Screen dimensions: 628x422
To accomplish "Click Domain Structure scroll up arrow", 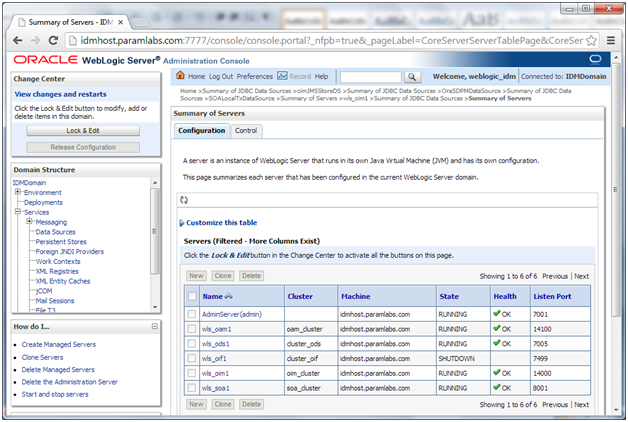I will pyautogui.click(x=155, y=183).
